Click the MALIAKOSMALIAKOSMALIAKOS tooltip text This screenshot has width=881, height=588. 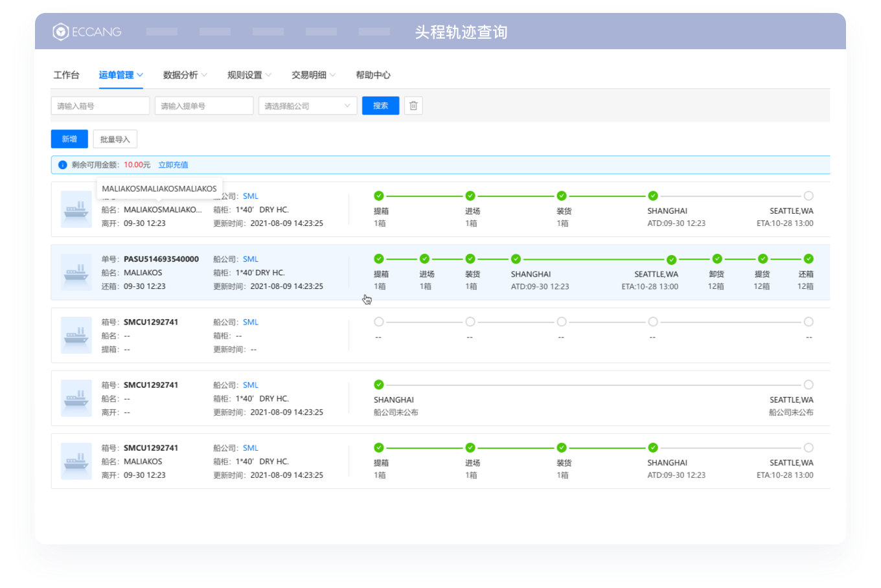(x=159, y=189)
